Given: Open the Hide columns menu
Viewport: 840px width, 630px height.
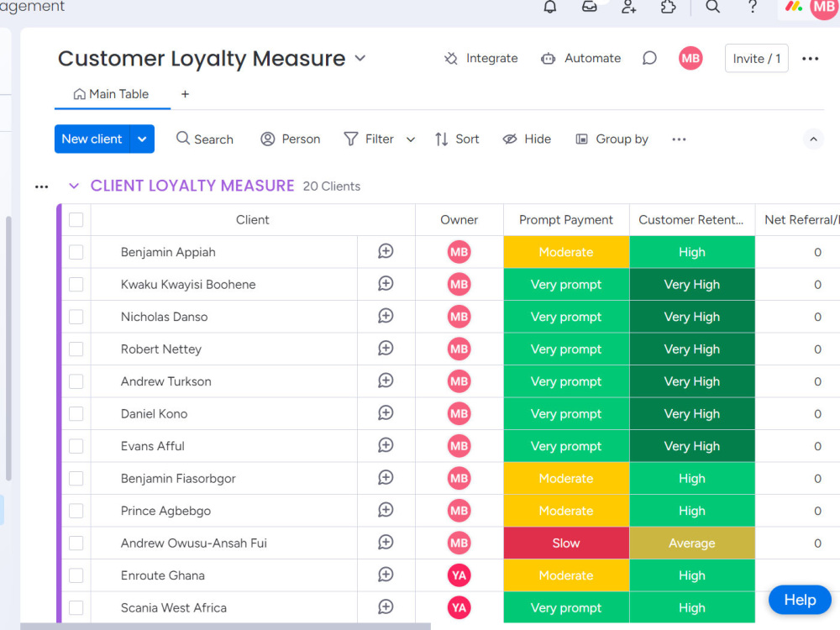Looking at the screenshot, I should click(527, 139).
